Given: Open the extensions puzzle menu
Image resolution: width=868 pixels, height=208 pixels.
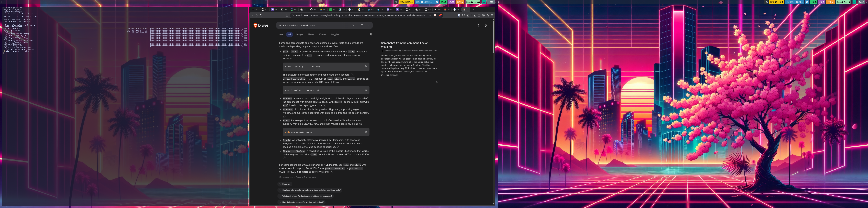Looking at the screenshot, I should (x=464, y=15).
